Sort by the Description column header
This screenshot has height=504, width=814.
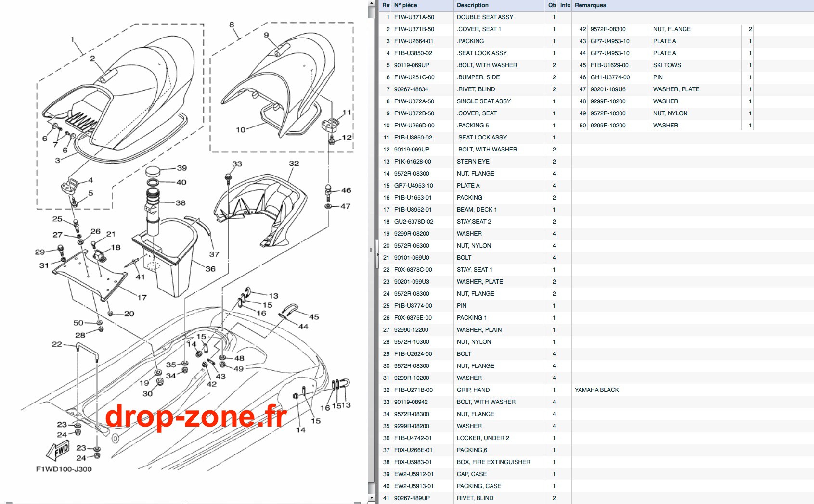499,5
